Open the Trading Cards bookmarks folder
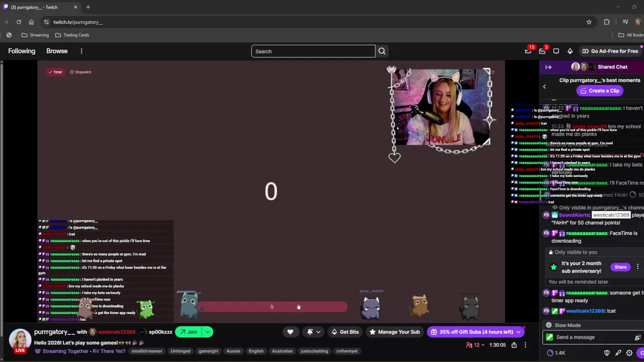644x362 pixels. coord(72,35)
